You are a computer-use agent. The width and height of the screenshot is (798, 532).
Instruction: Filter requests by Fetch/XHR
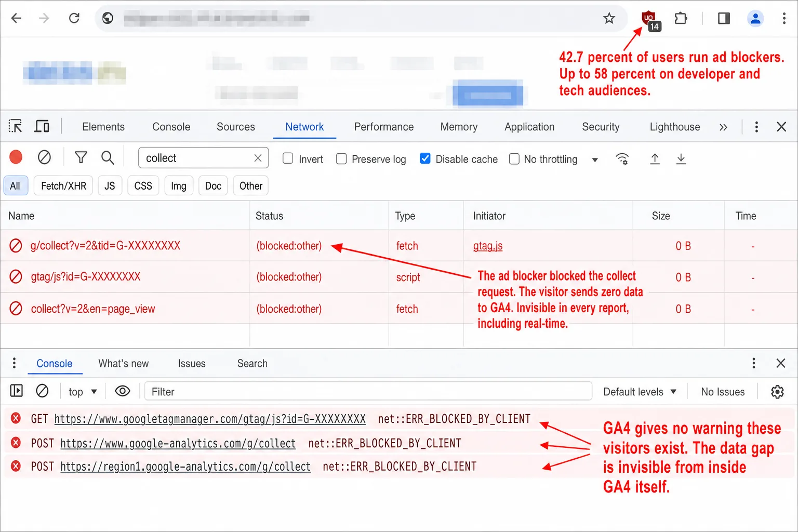tap(63, 185)
